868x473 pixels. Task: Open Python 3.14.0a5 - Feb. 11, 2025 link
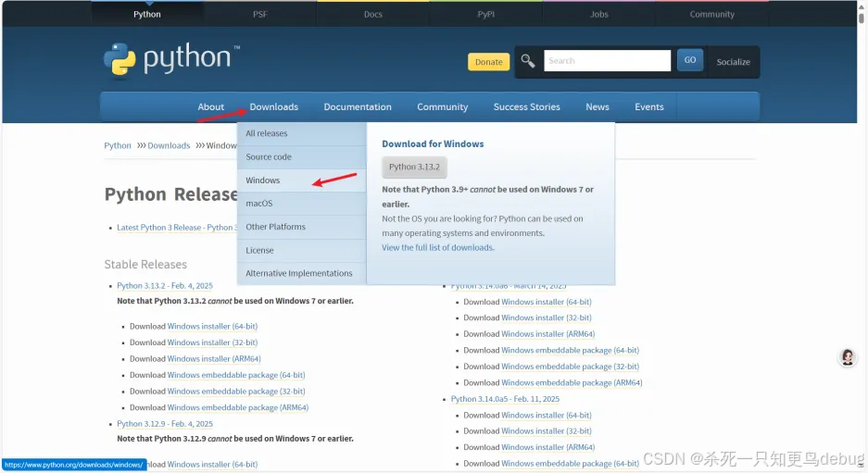point(505,399)
